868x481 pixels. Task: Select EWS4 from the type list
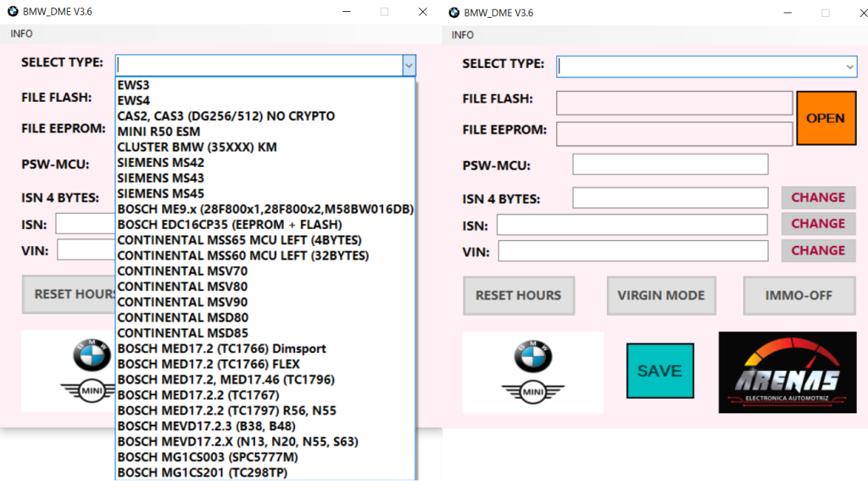(x=265, y=100)
